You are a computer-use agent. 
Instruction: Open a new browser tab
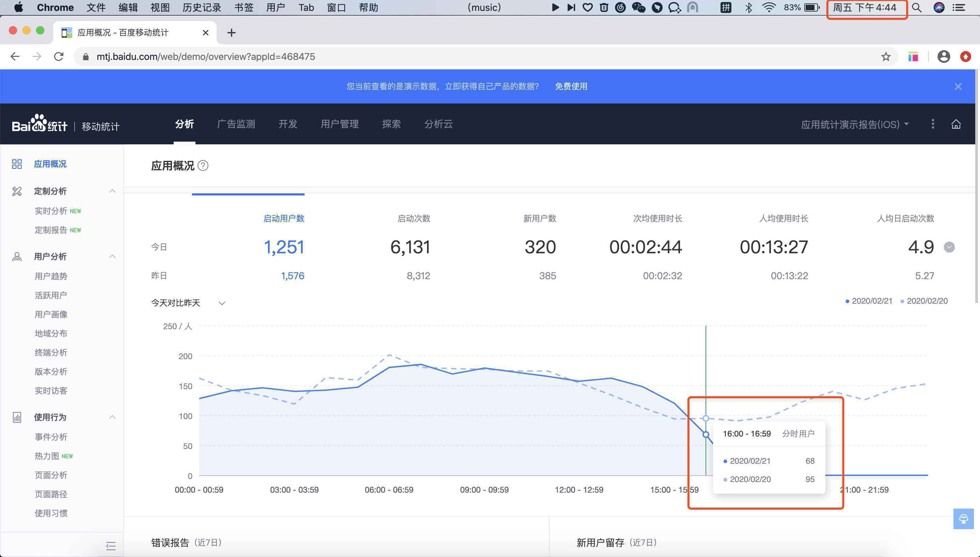232,33
